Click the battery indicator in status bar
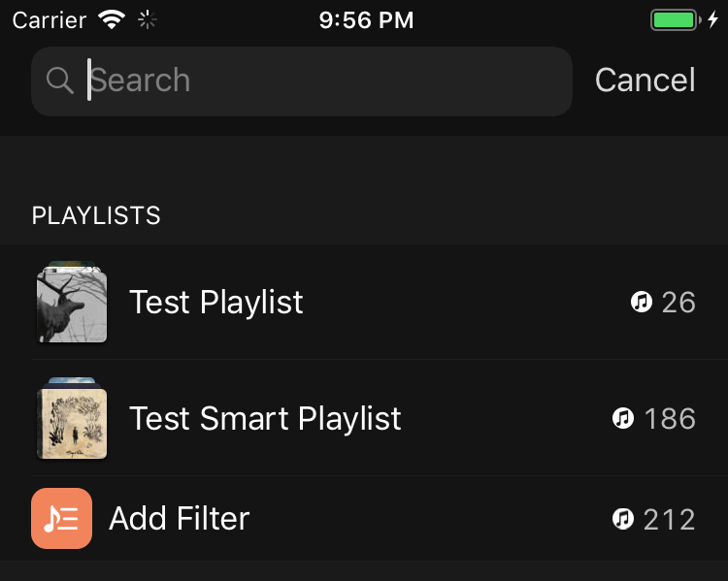The image size is (728, 581). pos(675,20)
